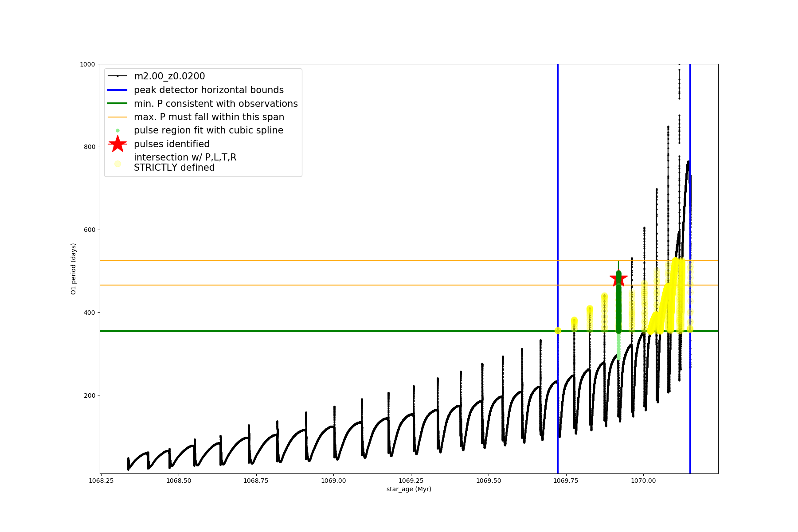Viewport: 798px width, 532px height.
Task: Click 'max. P must fall within this span' label
Action: [209, 117]
